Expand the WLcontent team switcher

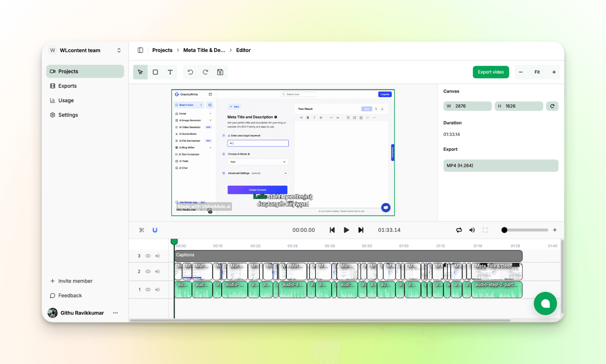click(x=119, y=50)
